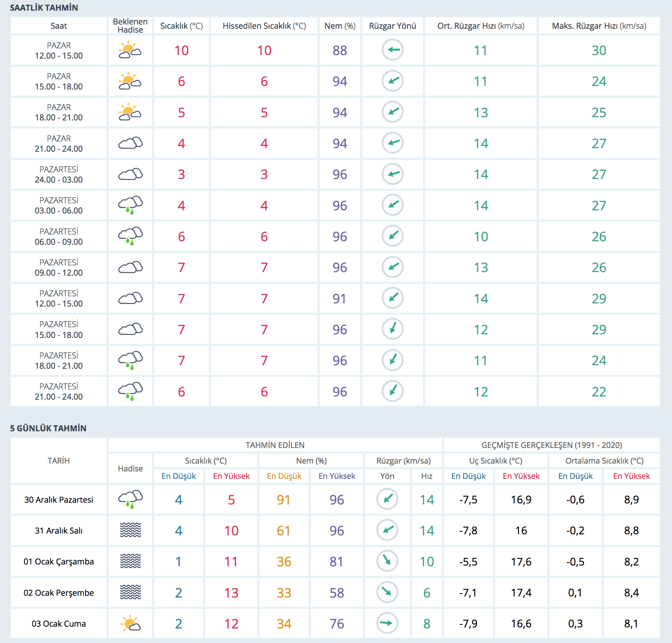Click the Rüzgar Yönü column header

point(392,26)
